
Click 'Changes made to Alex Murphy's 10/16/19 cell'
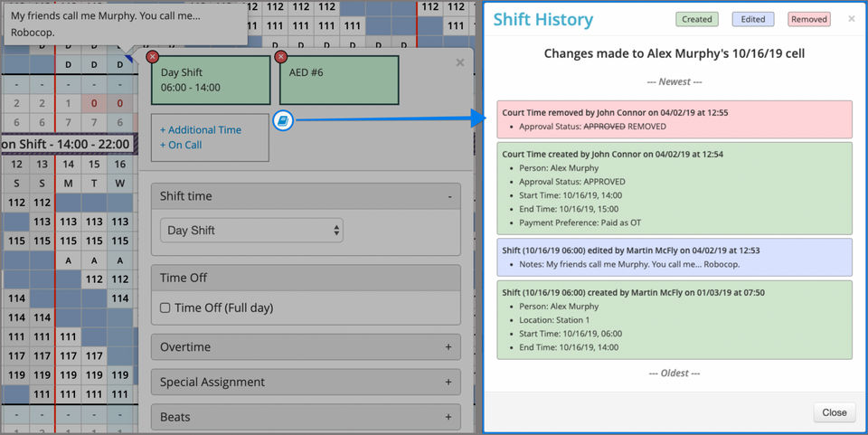(x=675, y=53)
